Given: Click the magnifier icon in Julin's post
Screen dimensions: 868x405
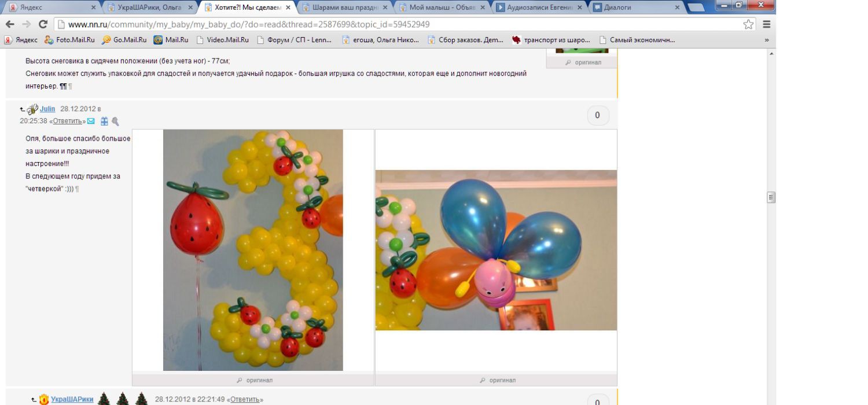Looking at the screenshot, I should tap(115, 121).
